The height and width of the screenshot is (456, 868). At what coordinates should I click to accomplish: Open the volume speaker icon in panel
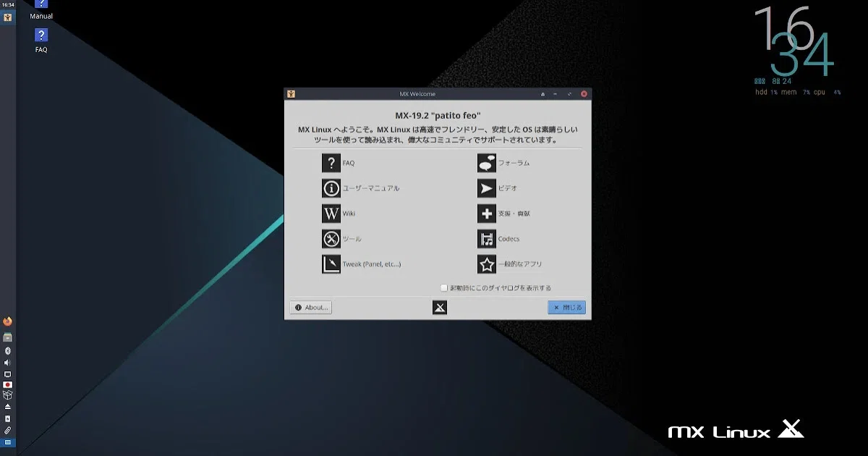pos(8,363)
